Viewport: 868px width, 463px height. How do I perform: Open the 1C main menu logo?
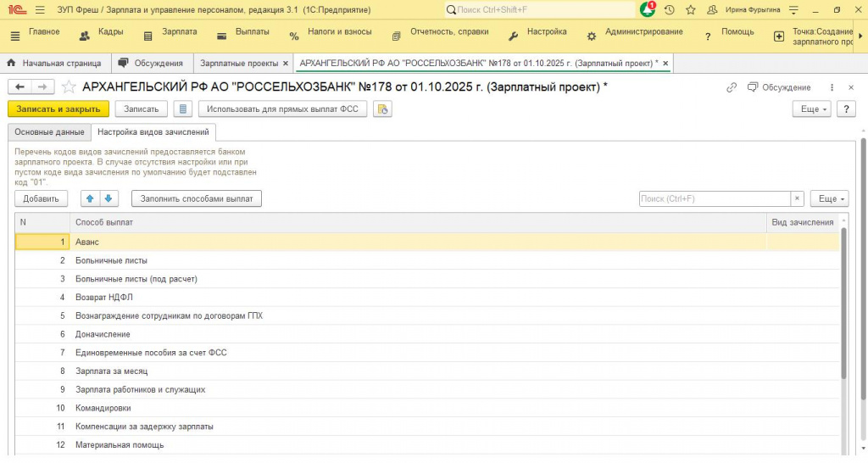[x=17, y=9]
